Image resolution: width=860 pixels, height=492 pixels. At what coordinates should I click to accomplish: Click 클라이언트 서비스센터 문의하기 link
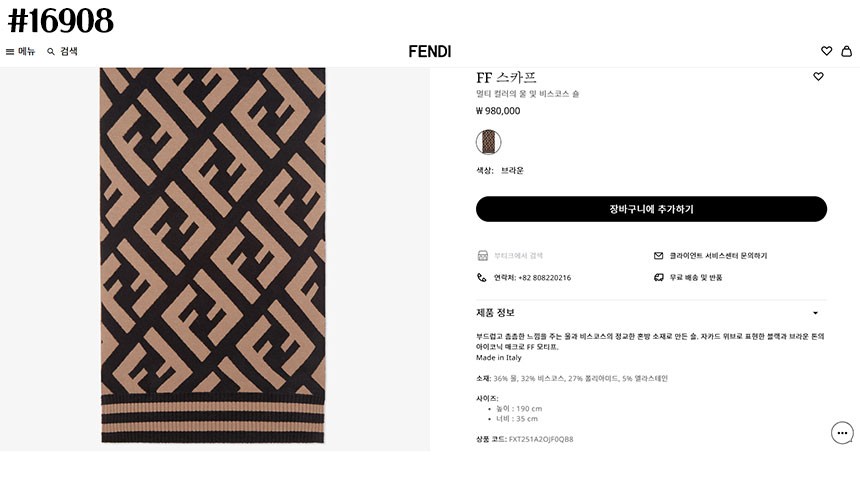point(718,256)
